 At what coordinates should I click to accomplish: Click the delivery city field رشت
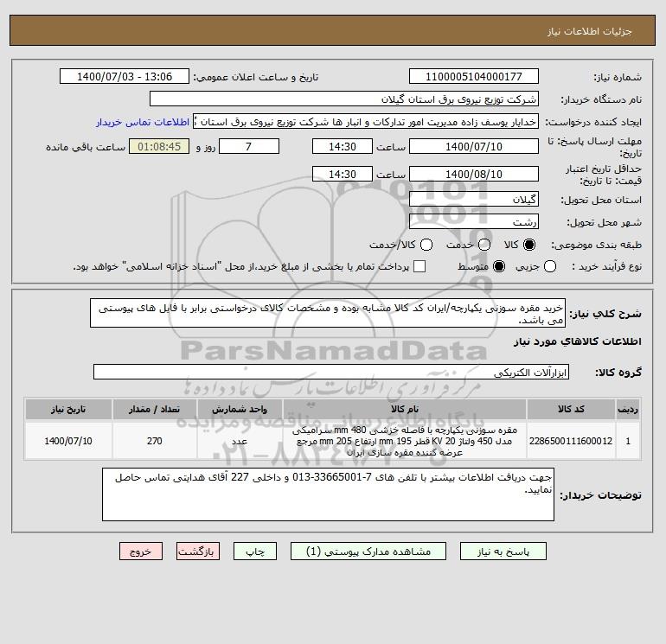(x=474, y=221)
